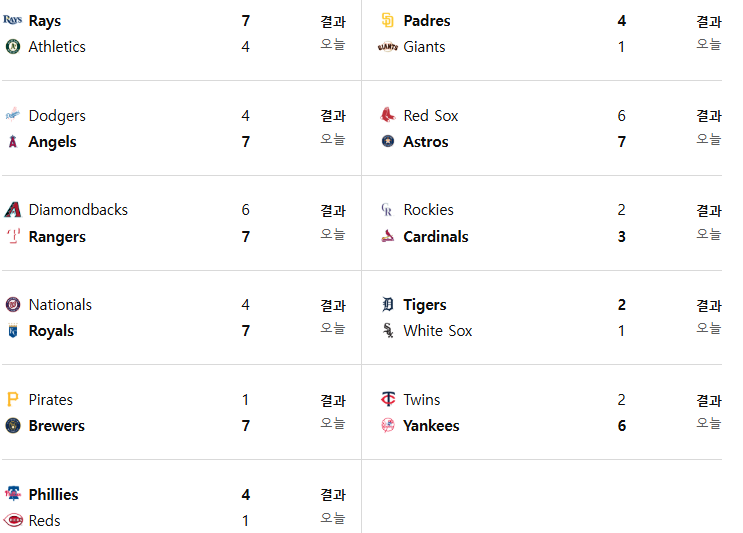Click the Rays team logo
The width and height of the screenshot is (743, 533).
pyautogui.click(x=12, y=20)
